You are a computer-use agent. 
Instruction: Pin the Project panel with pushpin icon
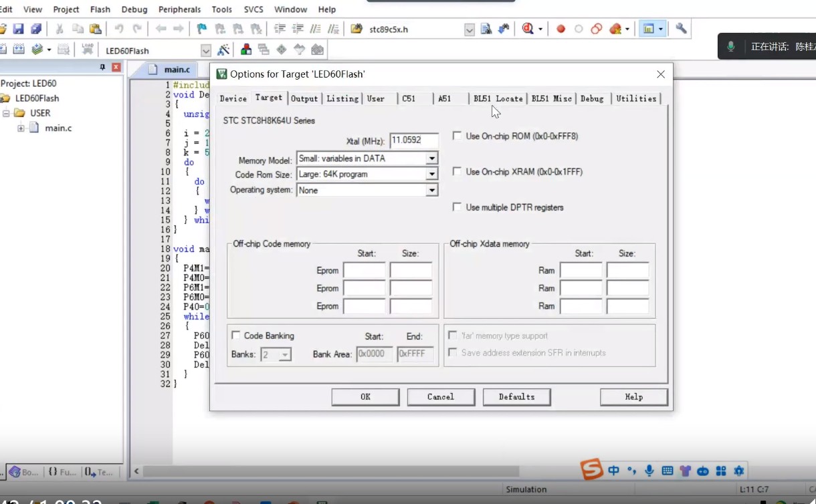(102, 67)
